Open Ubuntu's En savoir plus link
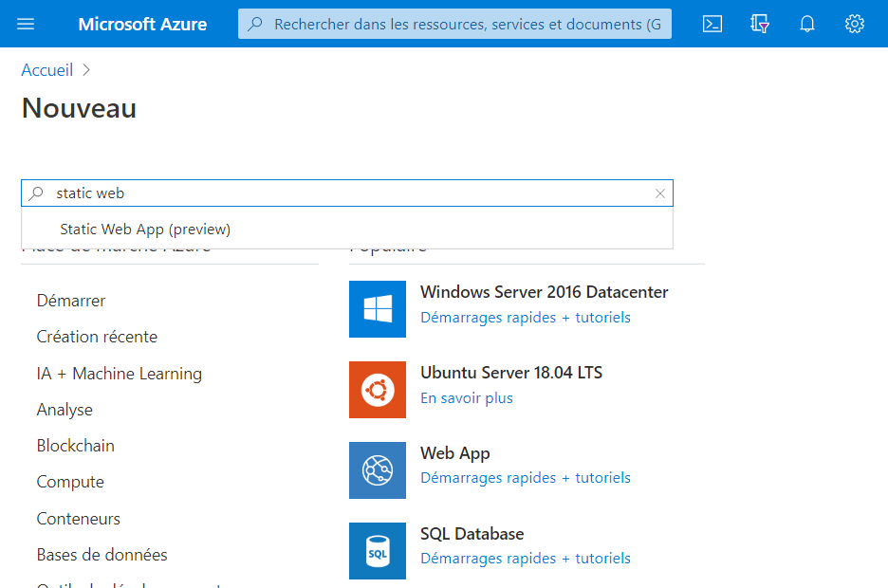This screenshot has height=588, width=888. coord(467,398)
